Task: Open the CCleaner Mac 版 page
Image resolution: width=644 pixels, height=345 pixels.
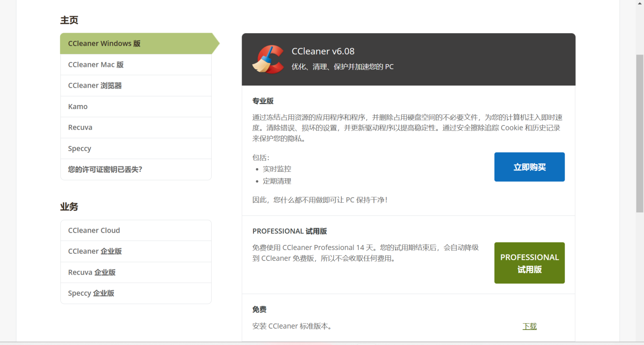Action: point(95,65)
